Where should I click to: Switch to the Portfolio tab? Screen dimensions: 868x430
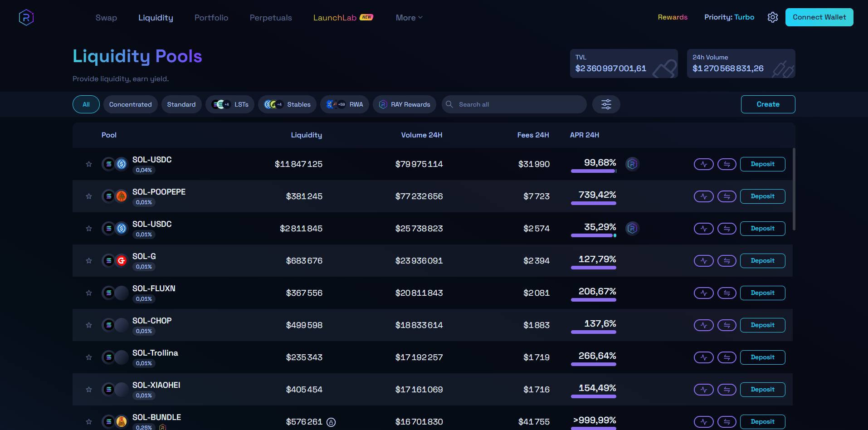pos(211,18)
